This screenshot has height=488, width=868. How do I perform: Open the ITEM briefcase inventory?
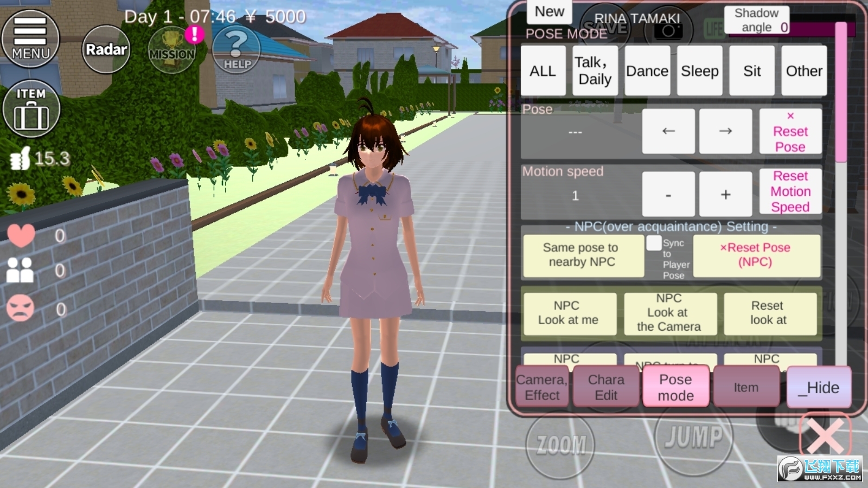click(31, 108)
